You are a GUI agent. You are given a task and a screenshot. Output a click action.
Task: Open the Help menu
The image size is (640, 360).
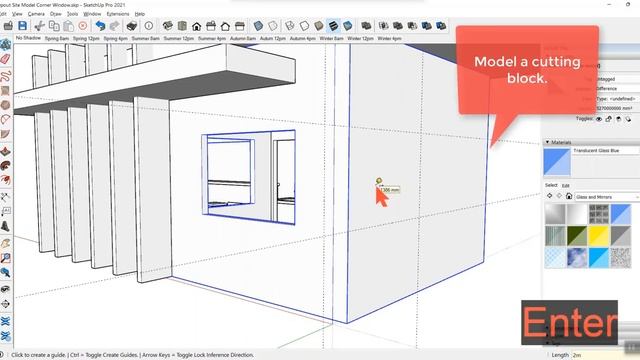(140, 14)
